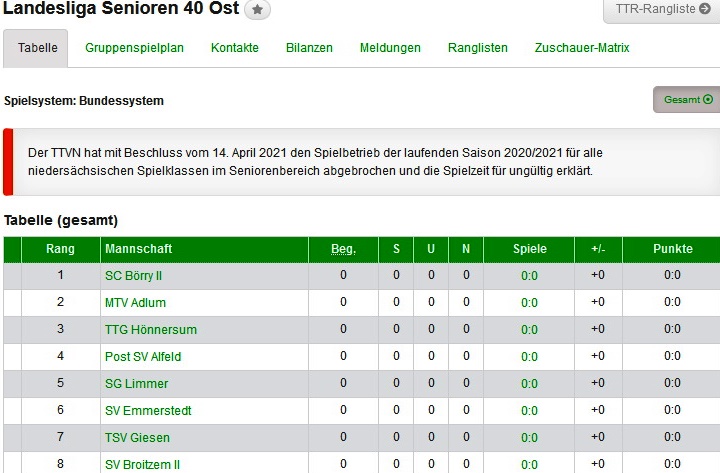Click the star favorite icon beside league title

tap(257, 10)
